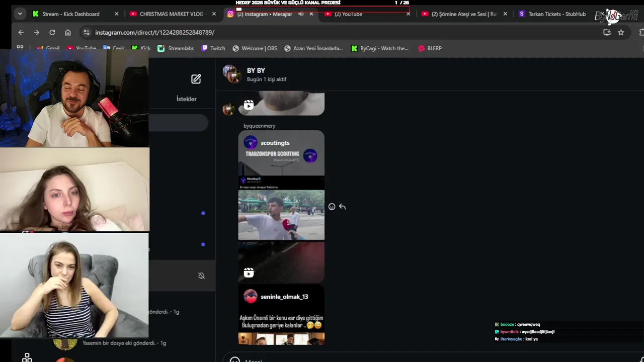Bookmark this page with the star icon
Viewport: 644px width, 362px height.
coord(621,32)
